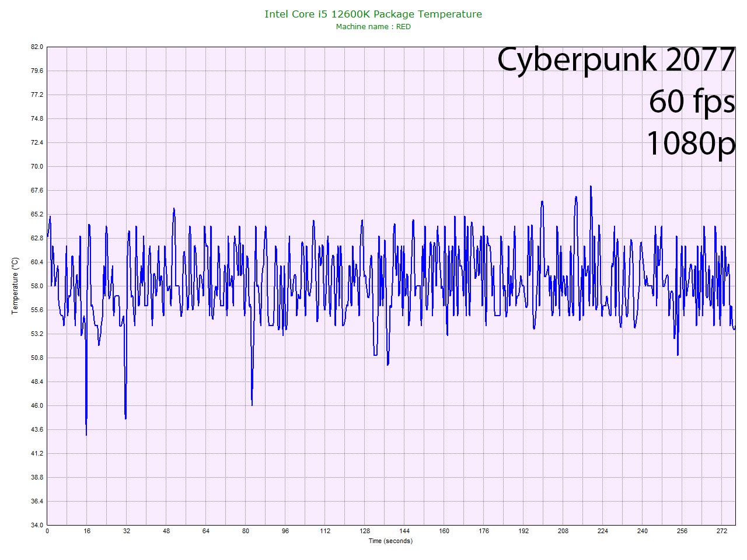Click the chart title Intel Core i5 12600K Package Temperature
This screenshot has width=747, height=560.
pyautogui.click(x=373, y=14)
